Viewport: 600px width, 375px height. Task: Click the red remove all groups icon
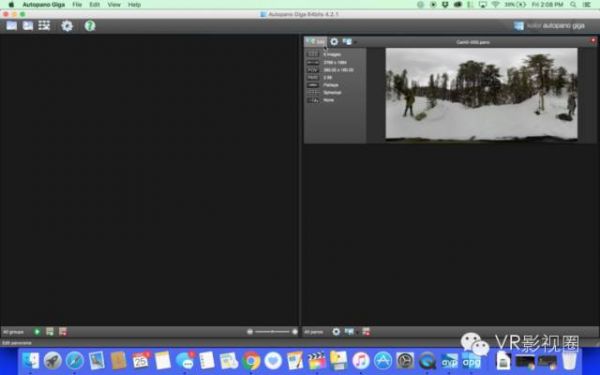point(63,332)
